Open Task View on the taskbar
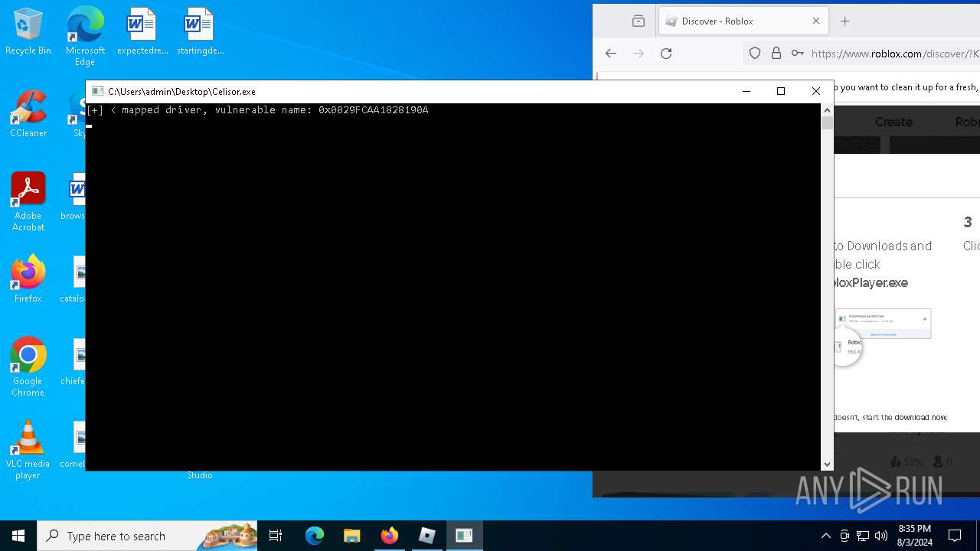Image resolution: width=980 pixels, height=551 pixels. tap(276, 536)
